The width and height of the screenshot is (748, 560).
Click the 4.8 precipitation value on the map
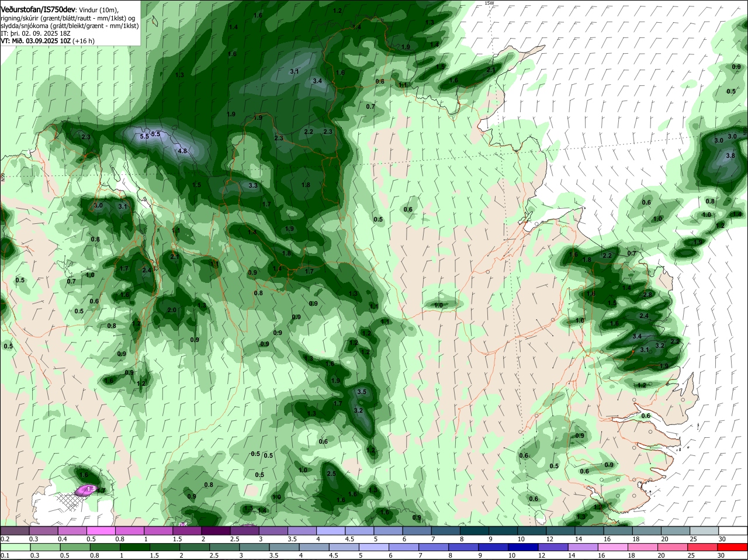tap(182, 151)
